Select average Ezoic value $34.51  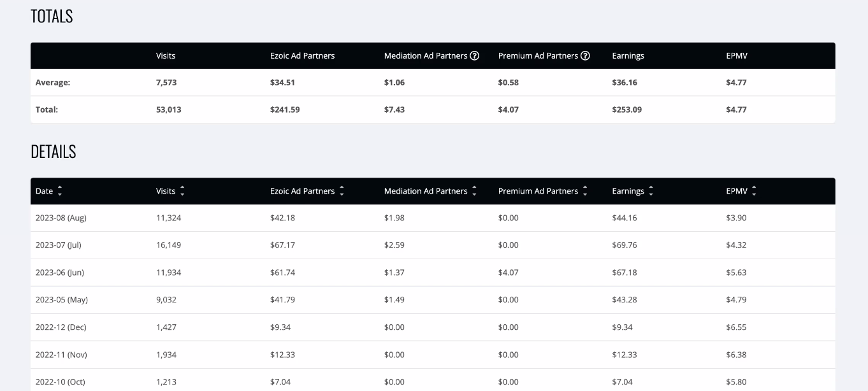tap(282, 83)
